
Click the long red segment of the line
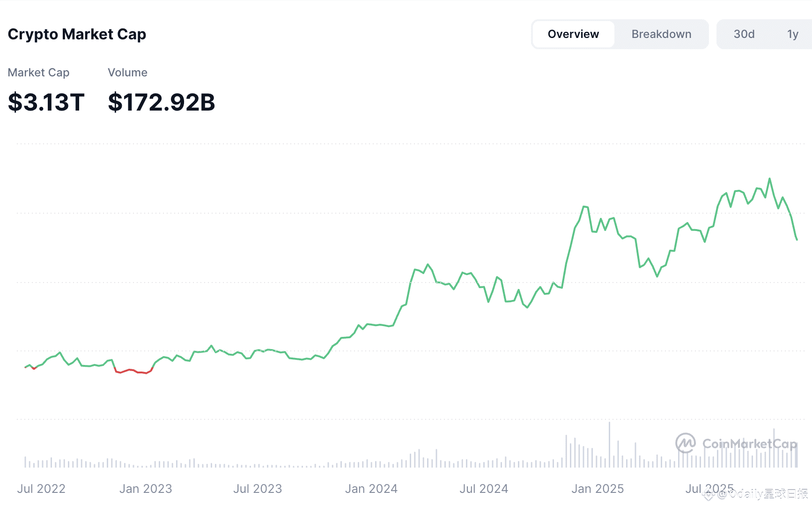133,371
